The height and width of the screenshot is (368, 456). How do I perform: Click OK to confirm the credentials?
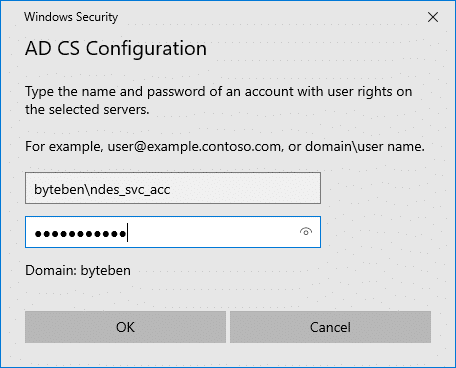click(x=125, y=327)
